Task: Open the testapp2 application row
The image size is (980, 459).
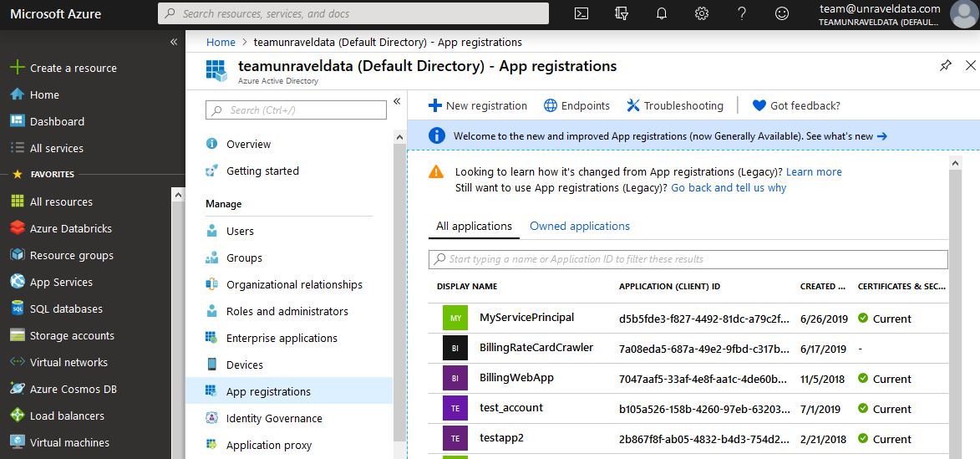Action: point(688,438)
